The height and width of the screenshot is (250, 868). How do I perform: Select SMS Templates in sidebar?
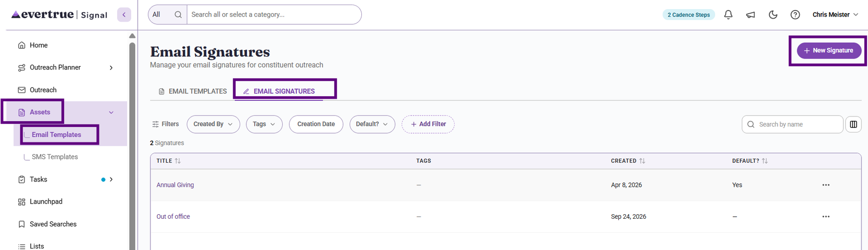tap(55, 157)
